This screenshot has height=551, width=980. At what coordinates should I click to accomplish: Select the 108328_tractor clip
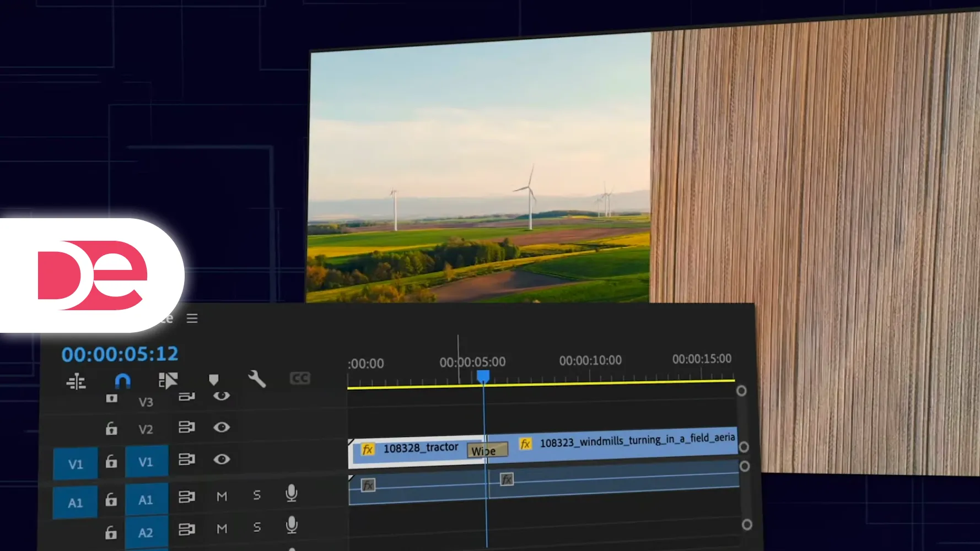pos(420,448)
